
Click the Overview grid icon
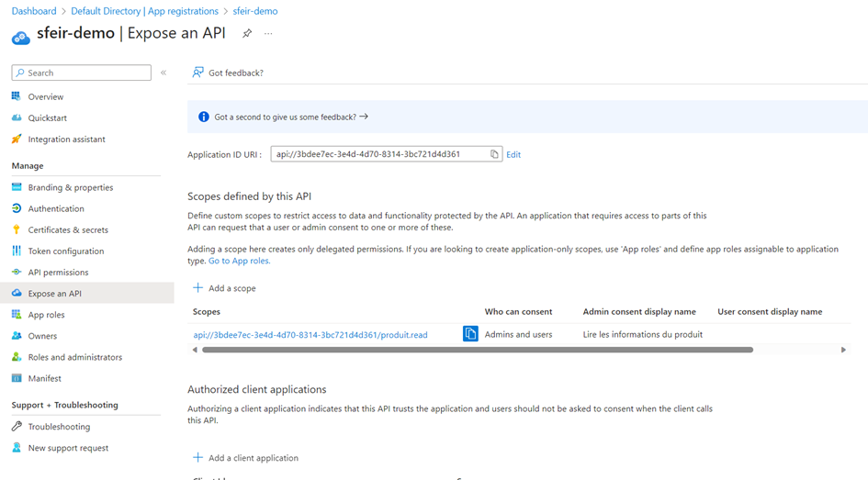[17, 96]
